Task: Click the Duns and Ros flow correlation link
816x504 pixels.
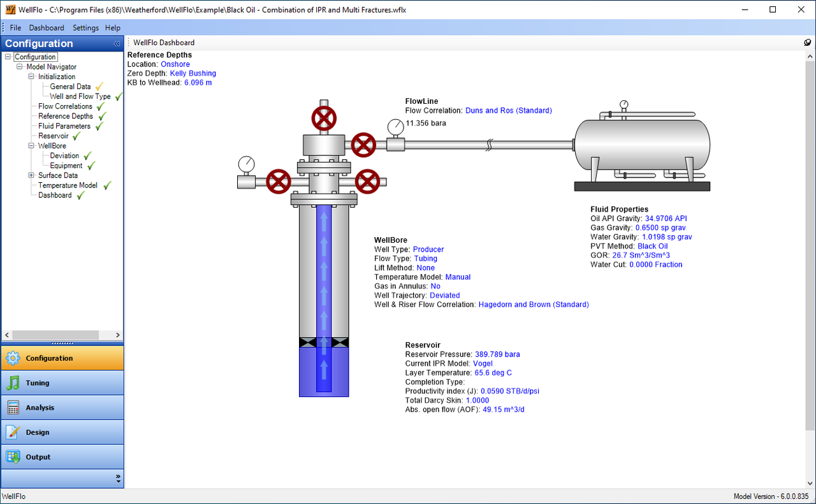Action: 509,110
